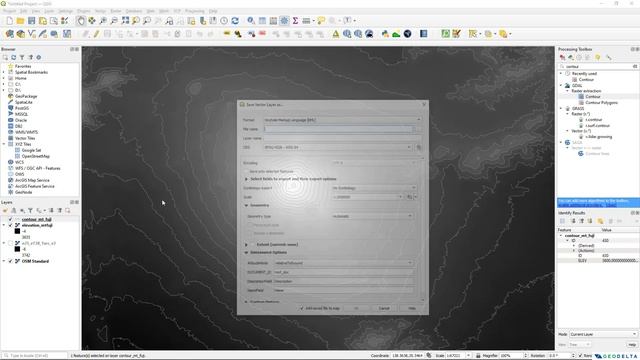Click the New Shapefile Layer icon
Image resolution: width=640 pixels, height=360 pixels.
pyautogui.click(x=31, y=34)
